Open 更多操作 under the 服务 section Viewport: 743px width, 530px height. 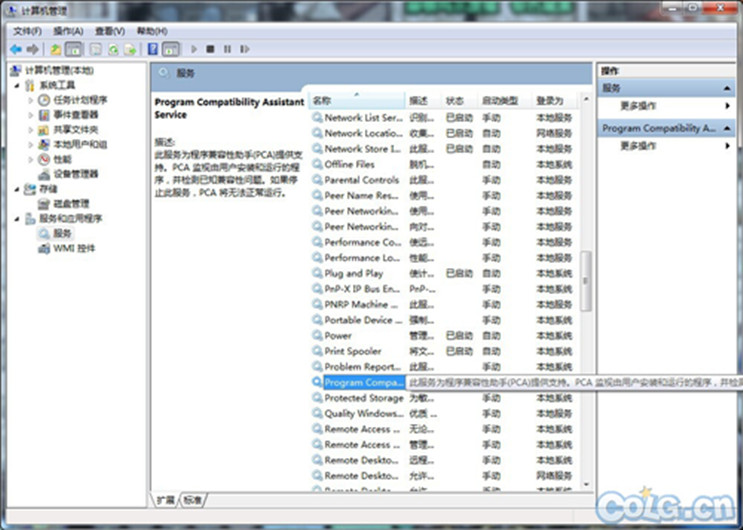(666, 106)
